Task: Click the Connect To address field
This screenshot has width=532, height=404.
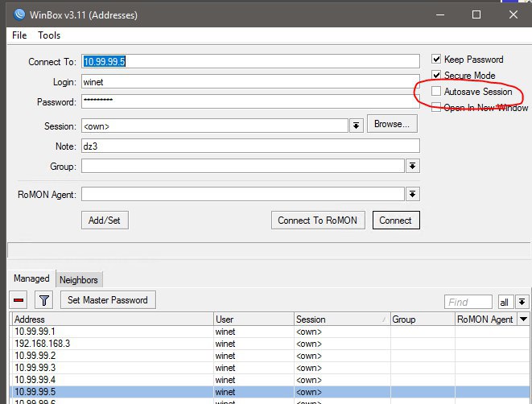Action: (x=250, y=61)
